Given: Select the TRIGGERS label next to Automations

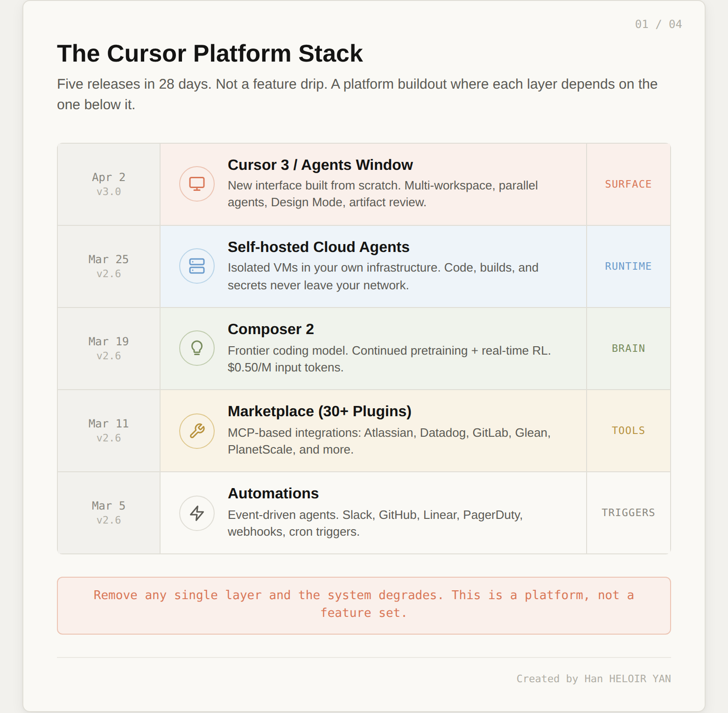Looking at the screenshot, I should coord(628,512).
